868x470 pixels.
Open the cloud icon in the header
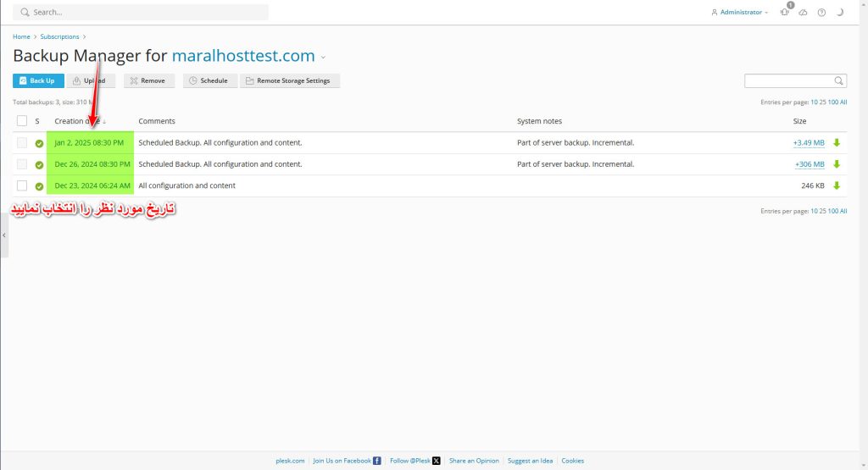[x=803, y=12]
